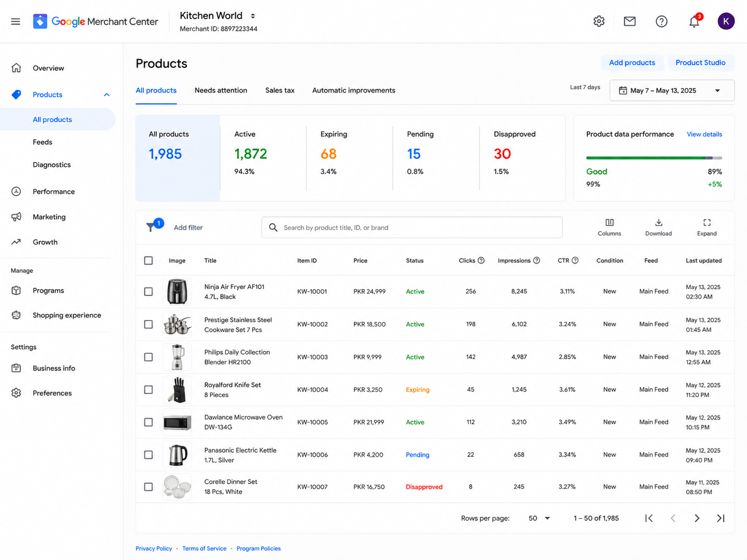747x560 pixels.
Task: Click the Preferences gear icon
Action: pos(17,393)
